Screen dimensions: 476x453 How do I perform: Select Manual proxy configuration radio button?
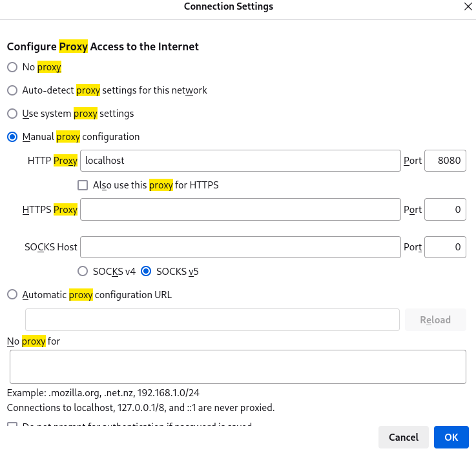click(x=12, y=137)
